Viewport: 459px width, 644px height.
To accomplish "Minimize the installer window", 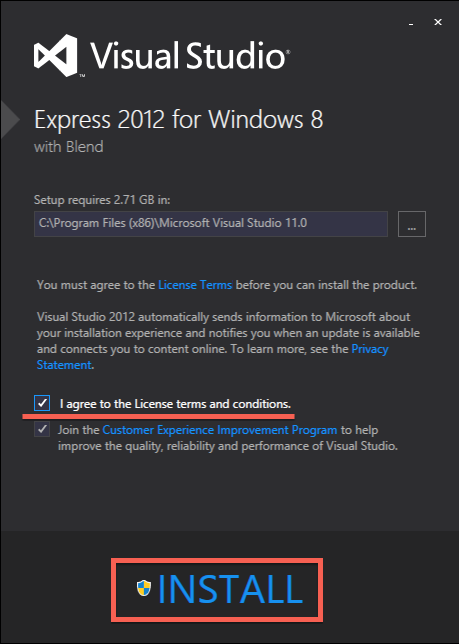I will coord(411,24).
